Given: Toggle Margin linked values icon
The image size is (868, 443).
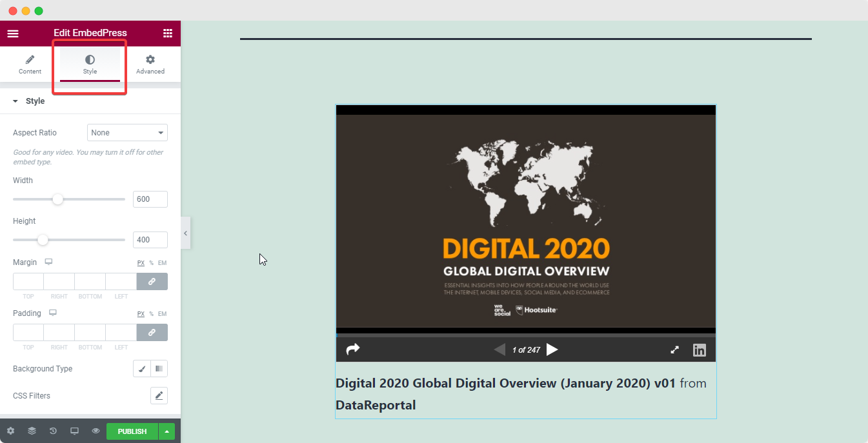Looking at the screenshot, I should click(x=152, y=282).
